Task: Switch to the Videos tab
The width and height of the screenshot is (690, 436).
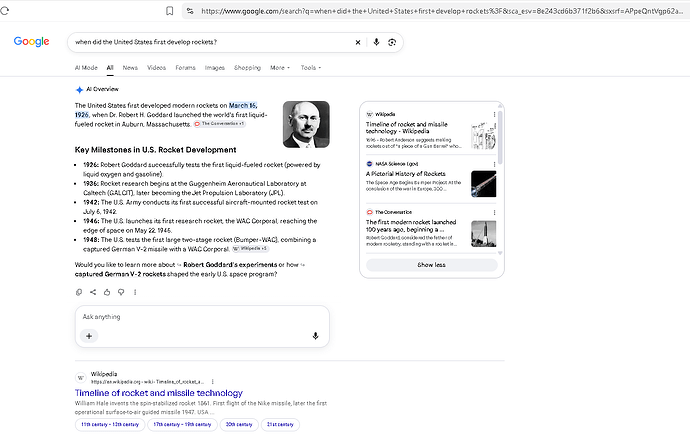Action: [156, 68]
